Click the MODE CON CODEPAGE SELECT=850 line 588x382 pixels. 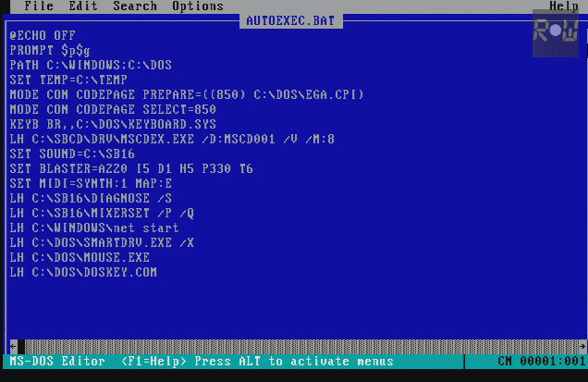[x=113, y=109]
